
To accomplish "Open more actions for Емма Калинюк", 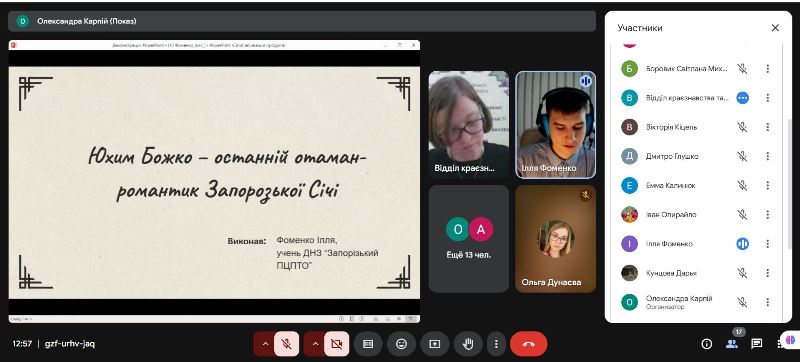I will coord(767,186).
